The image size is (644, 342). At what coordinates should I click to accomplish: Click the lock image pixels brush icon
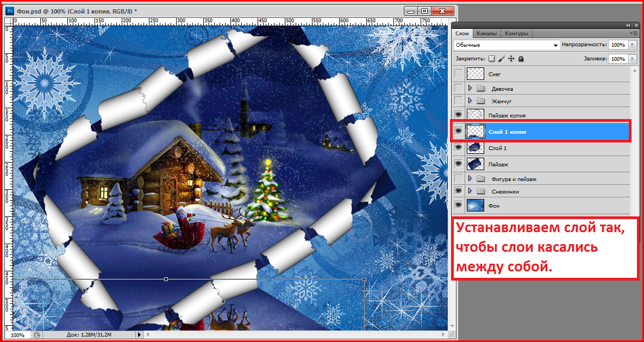click(x=501, y=59)
